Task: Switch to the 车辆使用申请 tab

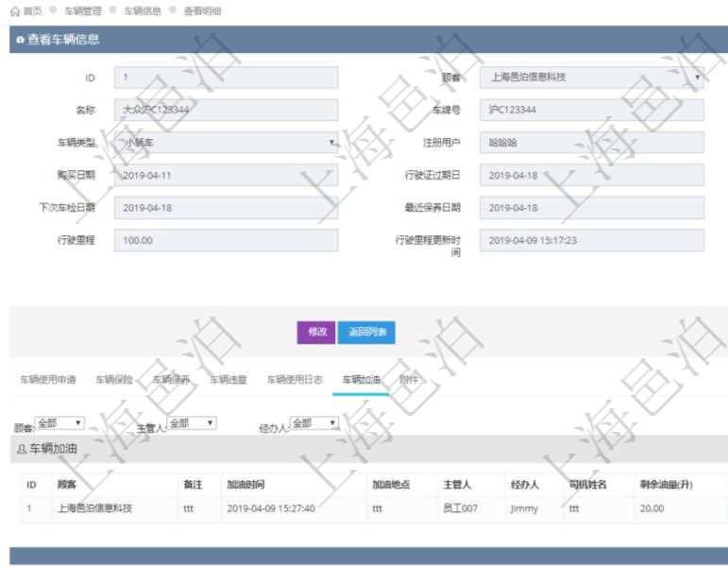Action: coord(48,380)
